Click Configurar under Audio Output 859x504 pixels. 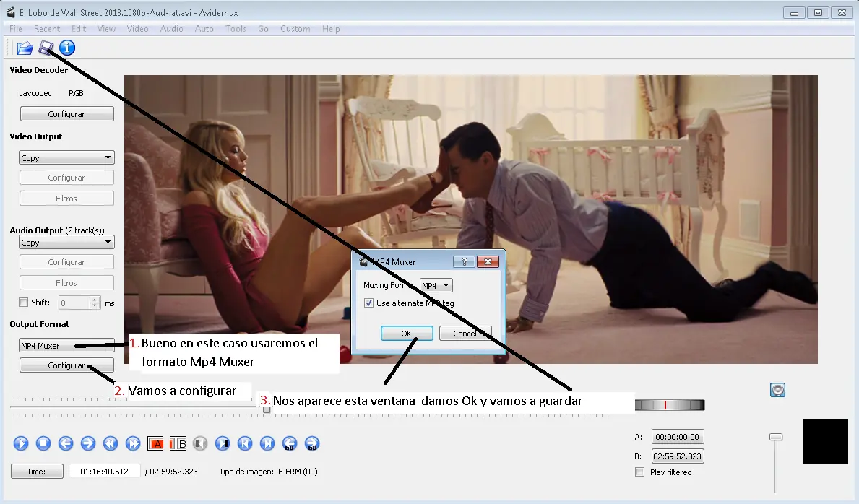pos(67,262)
